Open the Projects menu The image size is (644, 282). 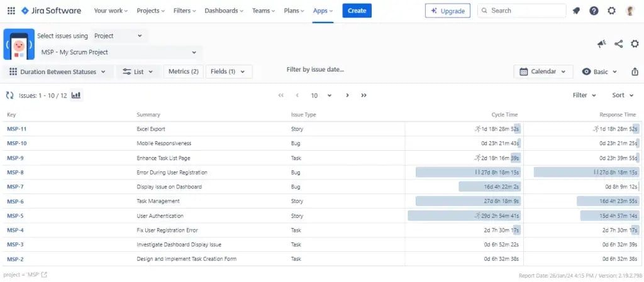click(151, 11)
